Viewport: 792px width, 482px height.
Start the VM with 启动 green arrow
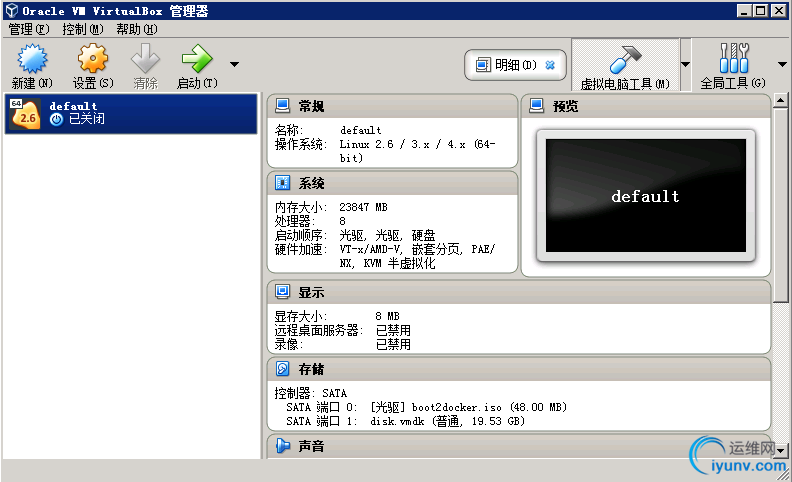[x=197, y=59]
